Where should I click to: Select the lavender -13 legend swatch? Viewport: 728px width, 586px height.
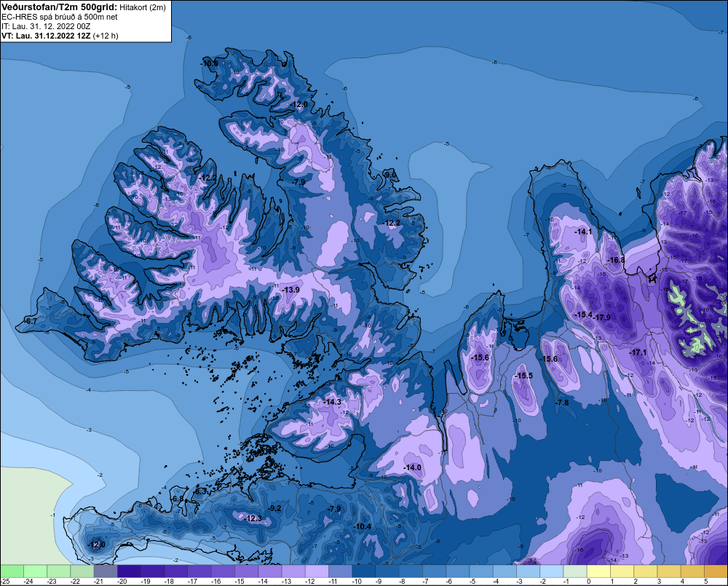pos(293,571)
